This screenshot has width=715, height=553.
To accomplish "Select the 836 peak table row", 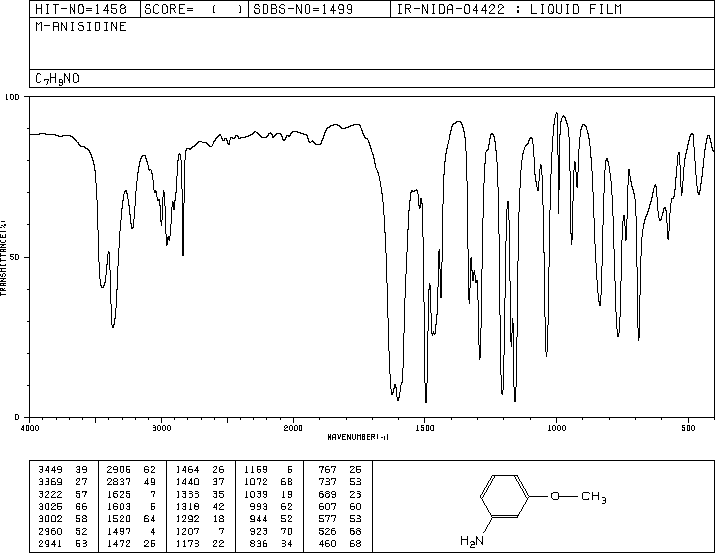I will (x=271, y=544).
